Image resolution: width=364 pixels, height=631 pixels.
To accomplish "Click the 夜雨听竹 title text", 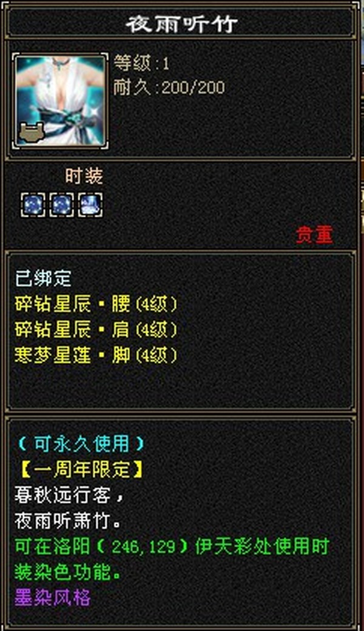I will pos(182,24).
